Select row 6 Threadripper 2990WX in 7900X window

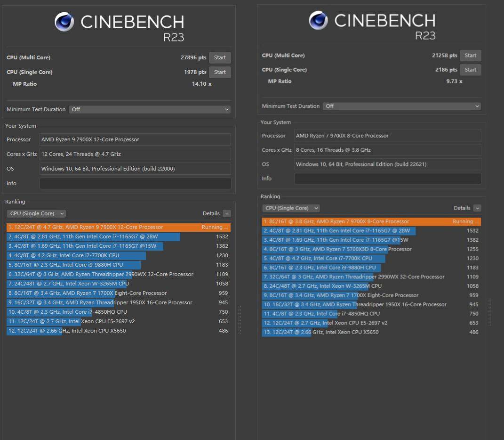[x=119, y=274]
